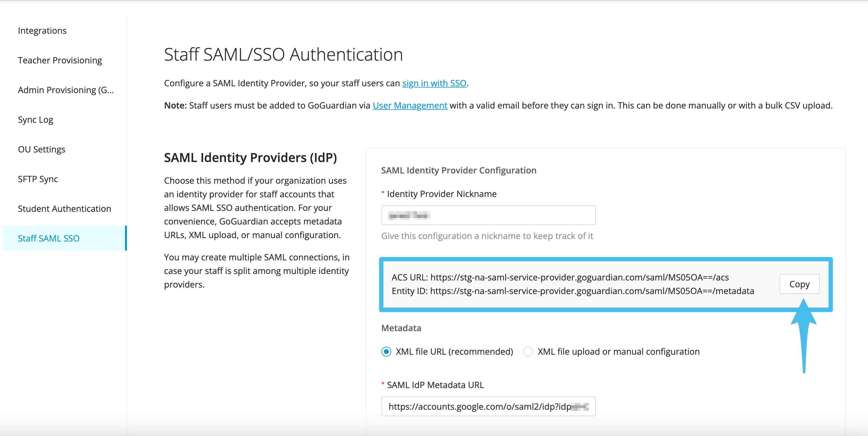Follow the 'sign in with SSO' link
Viewport: 868px width, 436px height.
point(434,83)
